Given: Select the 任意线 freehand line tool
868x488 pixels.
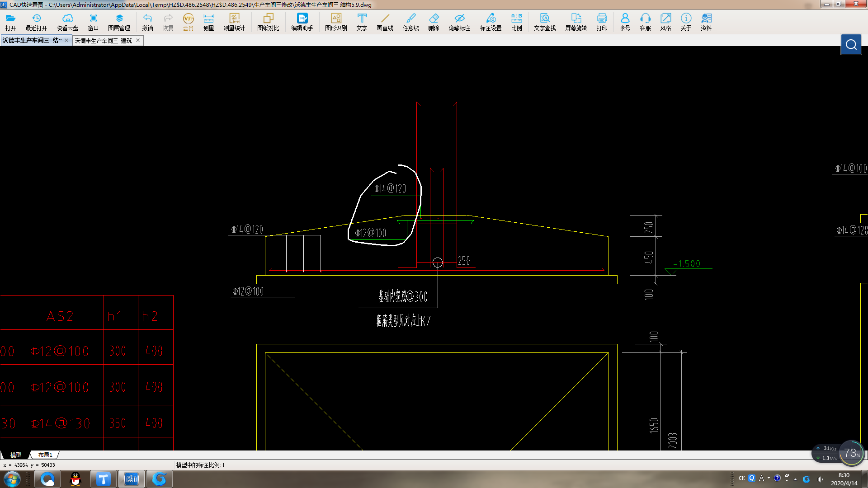Looking at the screenshot, I should tap(410, 22).
